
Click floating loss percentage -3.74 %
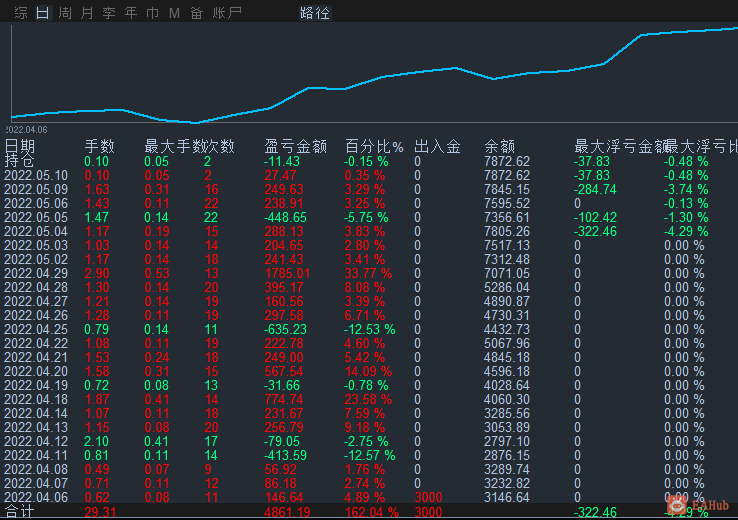(x=686, y=190)
